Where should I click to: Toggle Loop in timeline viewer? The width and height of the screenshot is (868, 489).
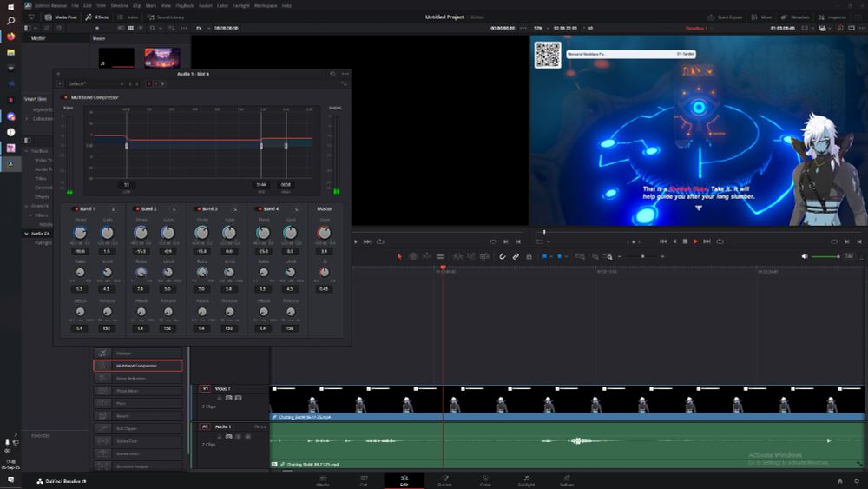pos(720,241)
